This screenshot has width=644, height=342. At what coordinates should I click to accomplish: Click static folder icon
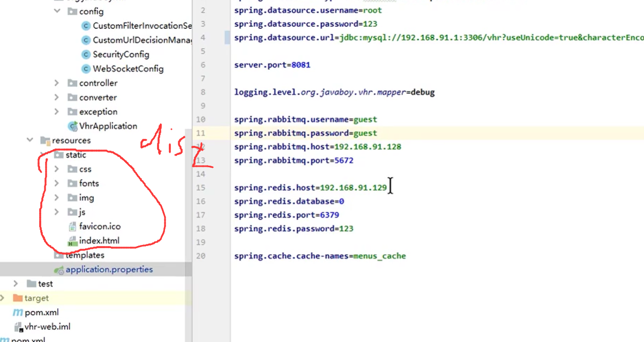[x=58, y=155]
